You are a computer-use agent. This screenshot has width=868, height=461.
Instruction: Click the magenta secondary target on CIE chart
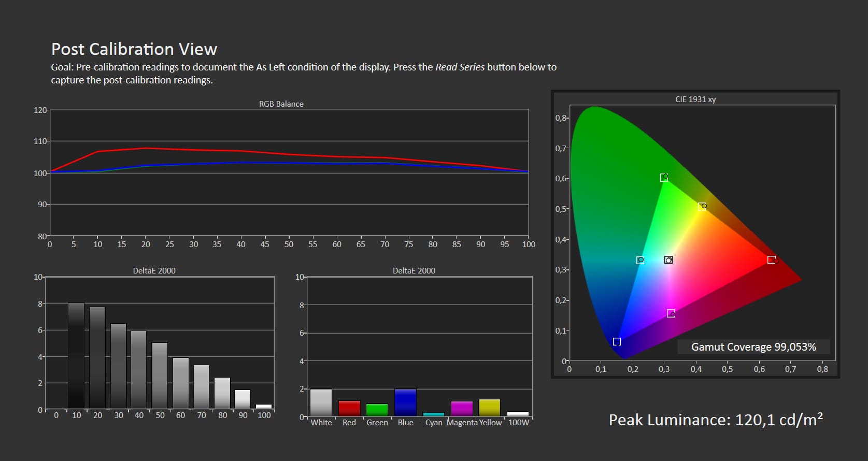[671, 313]
